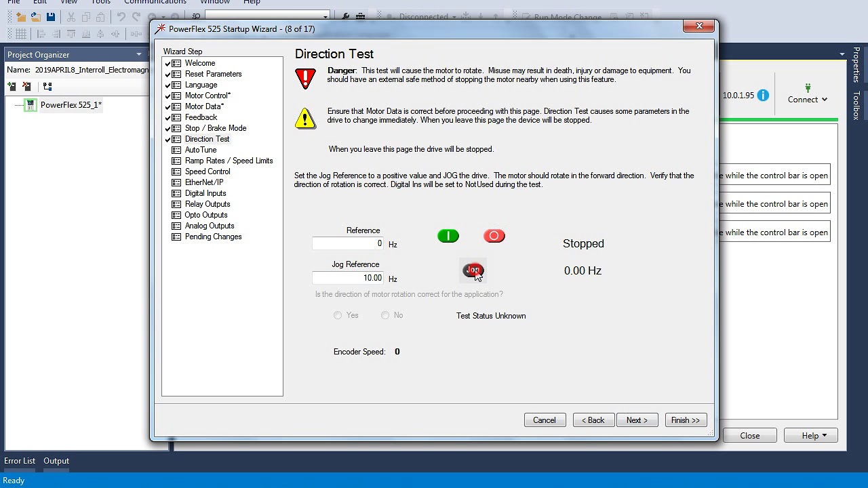Click the Cut scissors toolbar icon
The width and height of the screenshot is (868, 488).
point(71,17)
